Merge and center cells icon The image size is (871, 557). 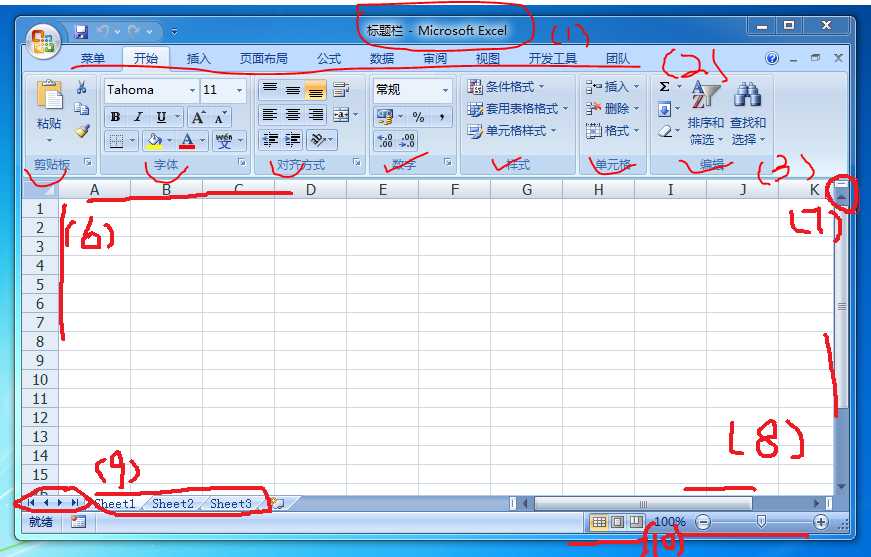[341, 115]
